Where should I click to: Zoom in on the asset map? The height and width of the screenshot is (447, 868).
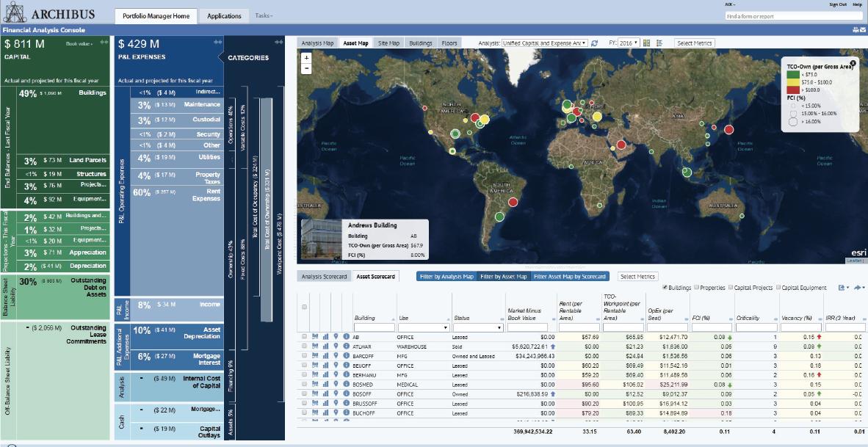[x=307, y=57]
